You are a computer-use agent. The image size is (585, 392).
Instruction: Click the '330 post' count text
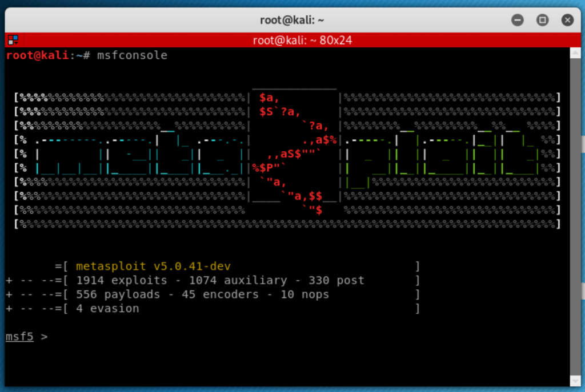coord(336,280)
